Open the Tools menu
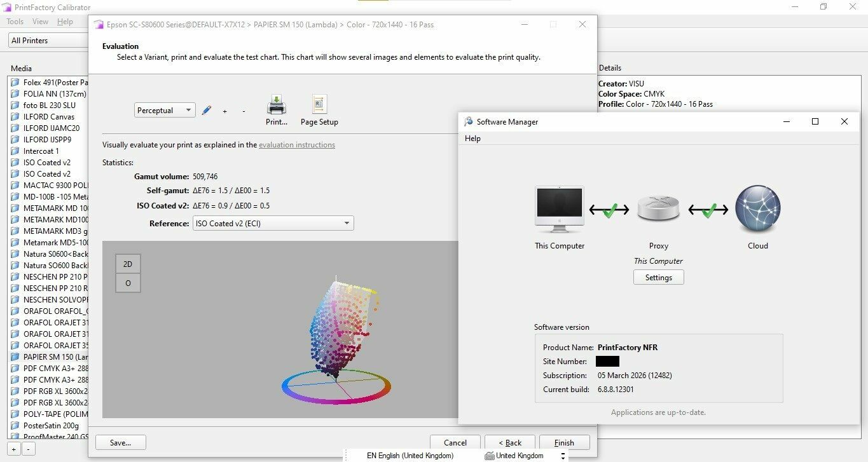The width and height of the screenshot is (868, 462). [x=15, y=22]
